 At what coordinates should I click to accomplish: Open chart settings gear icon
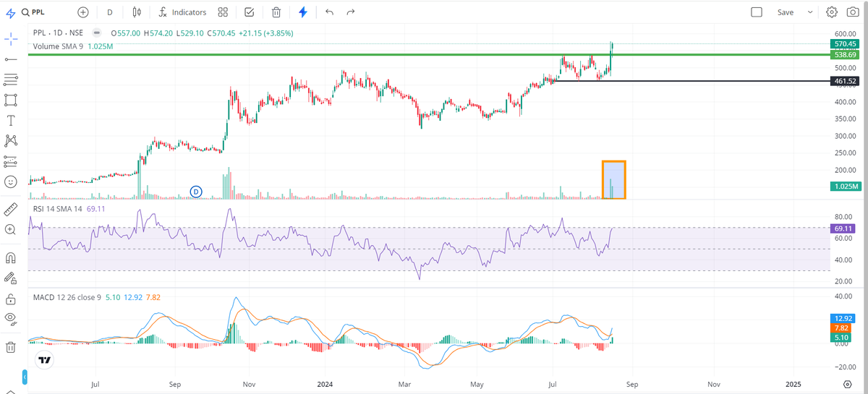pos(832,12)
